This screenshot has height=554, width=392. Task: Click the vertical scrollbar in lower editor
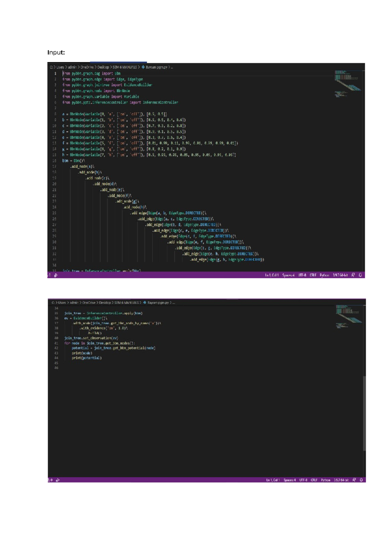tap(364, 414)
